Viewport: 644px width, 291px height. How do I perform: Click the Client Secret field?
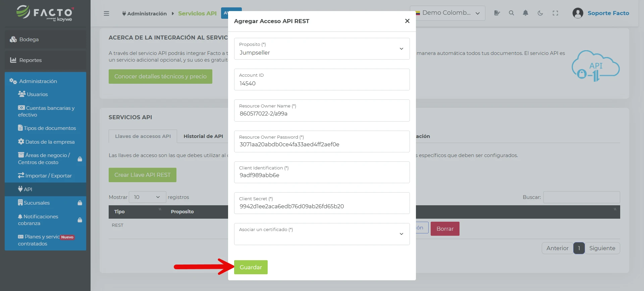coord(322,203)
